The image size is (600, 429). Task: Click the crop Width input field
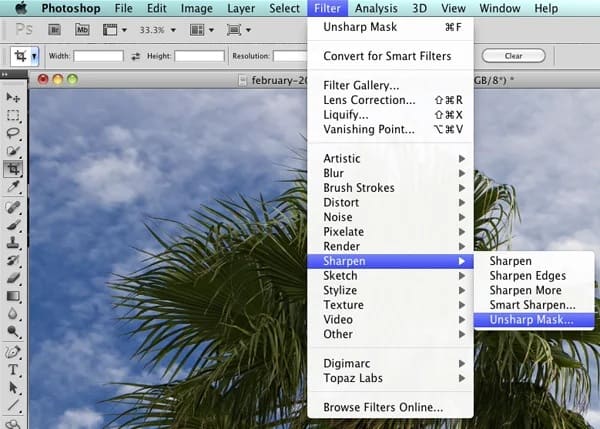coord(98,56)
